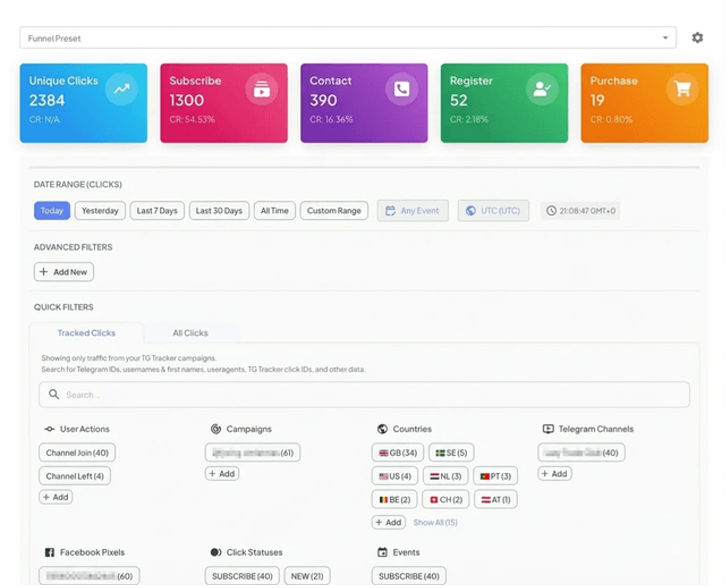The height and width of the screenshot is (588, 728).
Task: Click Show All (15) countries link
Action: point(435,522)
